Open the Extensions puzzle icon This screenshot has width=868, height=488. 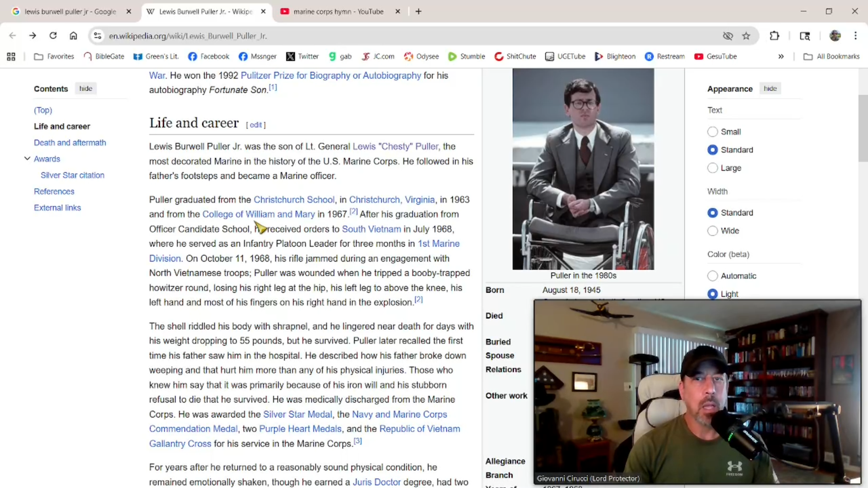click(774, 36)
